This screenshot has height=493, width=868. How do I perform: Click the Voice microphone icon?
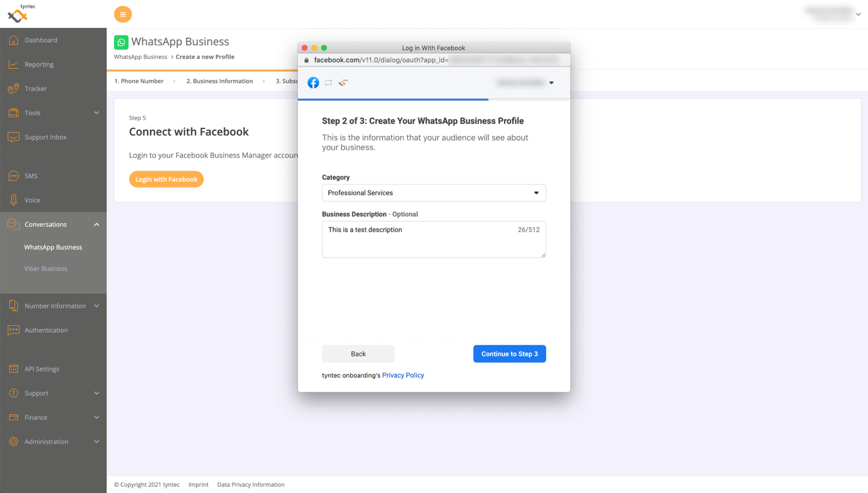(x=13, y=200)
